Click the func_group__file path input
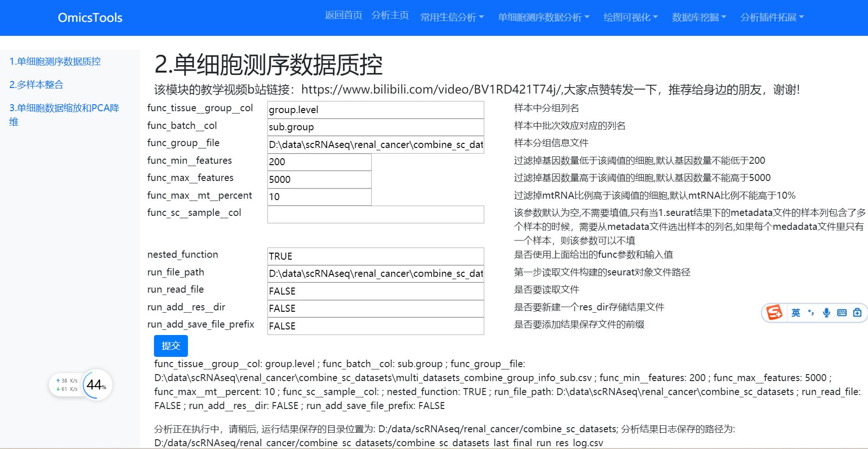 [x=376, y=145]
